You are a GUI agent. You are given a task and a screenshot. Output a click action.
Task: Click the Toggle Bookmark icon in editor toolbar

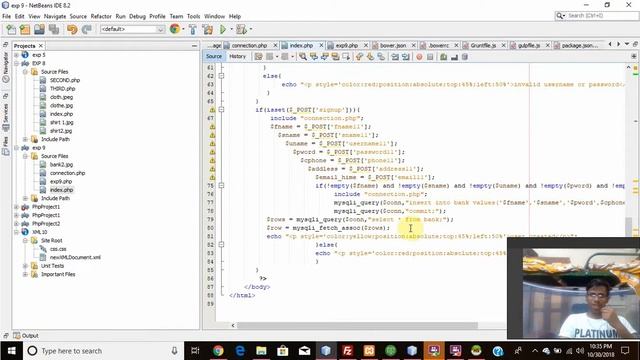[x=381, y=57]
